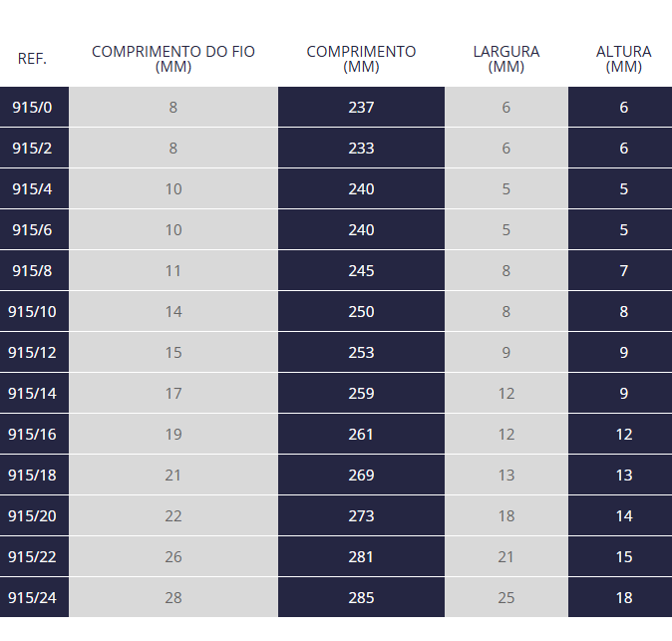672x641 pixels.
Task: Click reference cell 915/8
Action: coord(34,270)
